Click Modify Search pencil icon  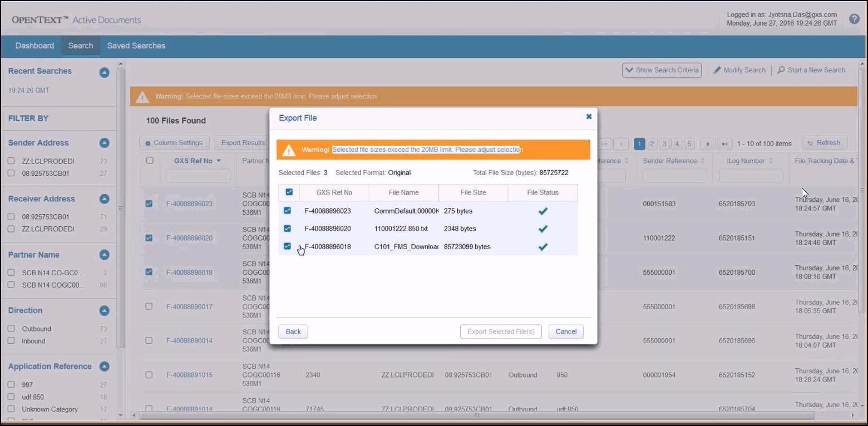(x=717, y=70)
